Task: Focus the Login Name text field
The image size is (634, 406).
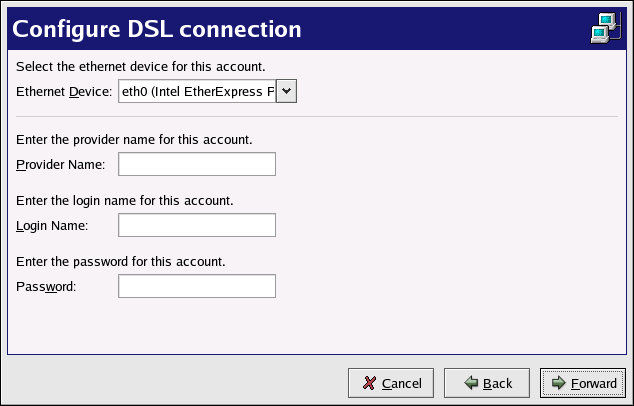Action: (x=196, y=225)
